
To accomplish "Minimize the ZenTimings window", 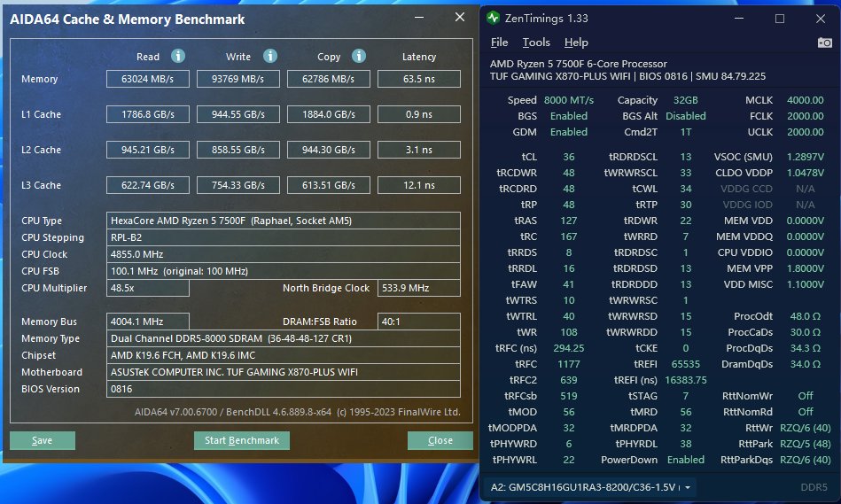I will click(x=739, y=19).
